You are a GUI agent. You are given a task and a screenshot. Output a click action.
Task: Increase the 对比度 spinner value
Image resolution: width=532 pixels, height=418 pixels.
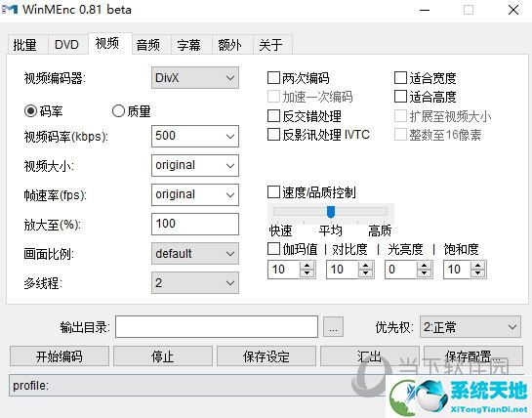click(366, 266)
